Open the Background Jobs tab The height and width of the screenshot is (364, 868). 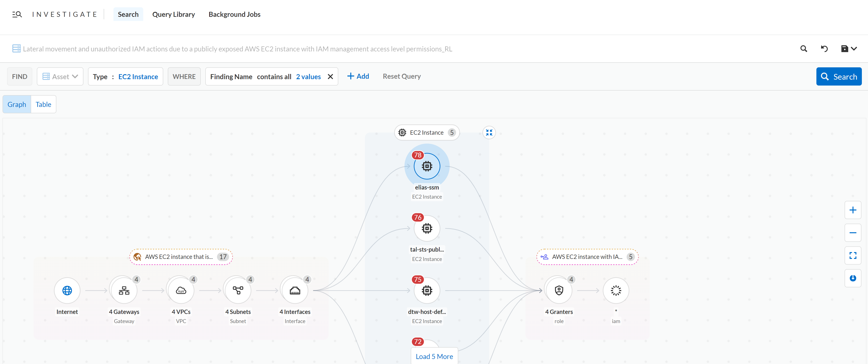pyautogui.click(x=235, y=14)
